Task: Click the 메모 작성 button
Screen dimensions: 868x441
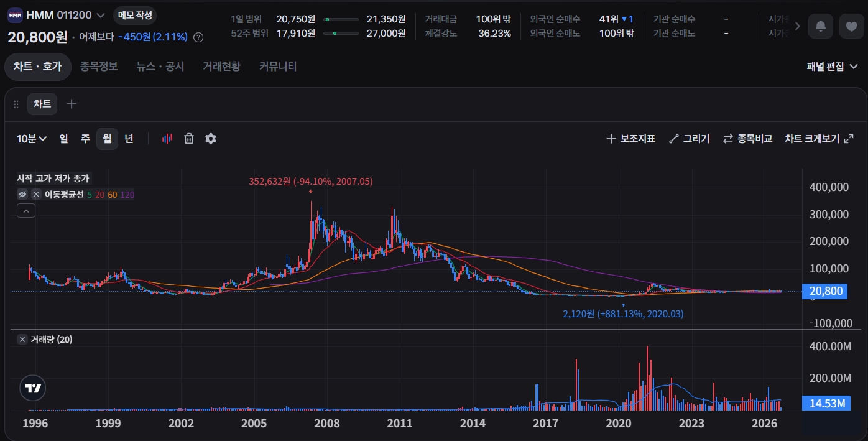Action: pyautogui.click(x=135, y=15)
